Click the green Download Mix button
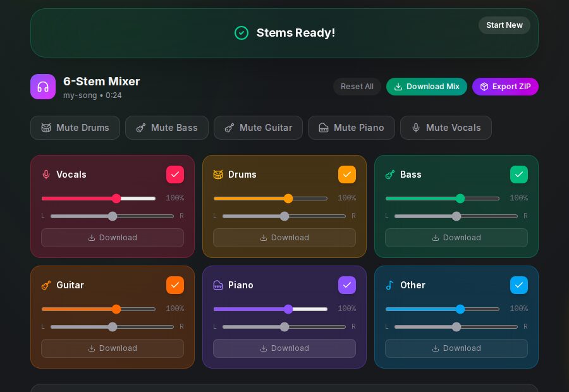Viewport: 569px width, 392px height. (x=427, y=87)
